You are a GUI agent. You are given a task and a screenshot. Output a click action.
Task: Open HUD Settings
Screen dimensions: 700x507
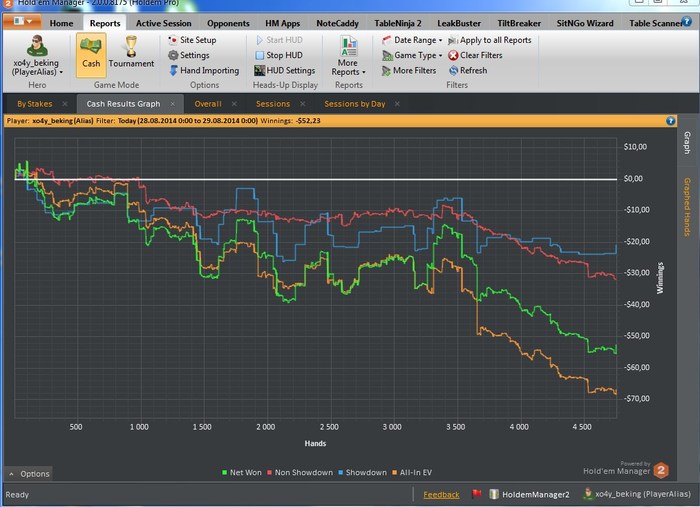coord(284,71)
